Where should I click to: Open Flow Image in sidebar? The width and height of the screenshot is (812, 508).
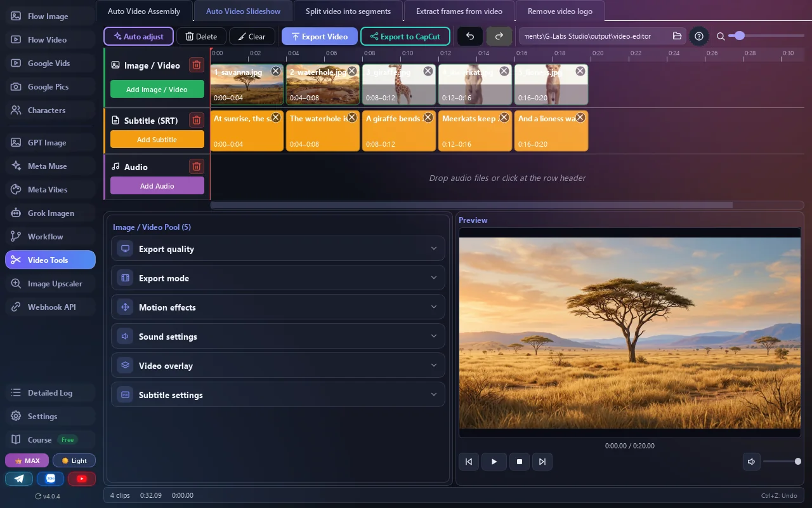pyautogui.click(x=50, y=16)
